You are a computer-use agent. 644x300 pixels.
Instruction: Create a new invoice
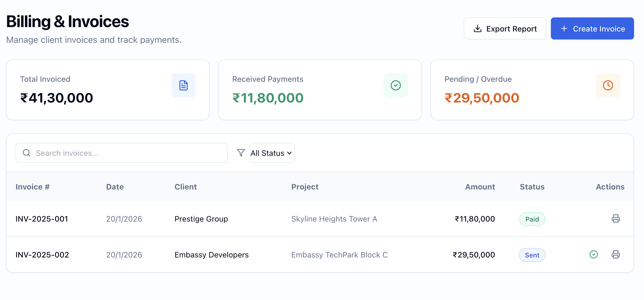(x=592, y=29)
